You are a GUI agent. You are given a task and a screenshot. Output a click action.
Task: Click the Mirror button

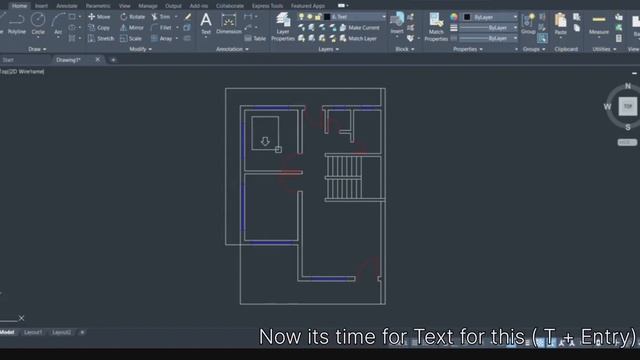[x=132, y=28]
